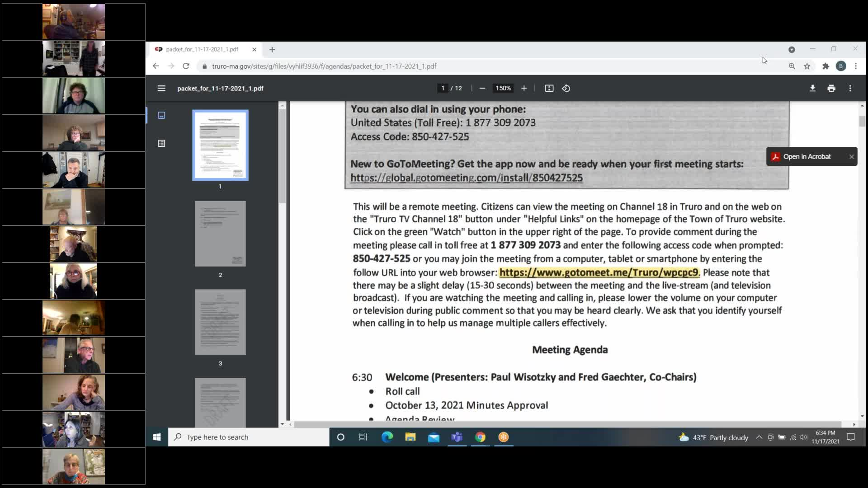The height and width of the screenshot is (488, 868).
Task: Download the PDF file
Action: pos(812,88)
